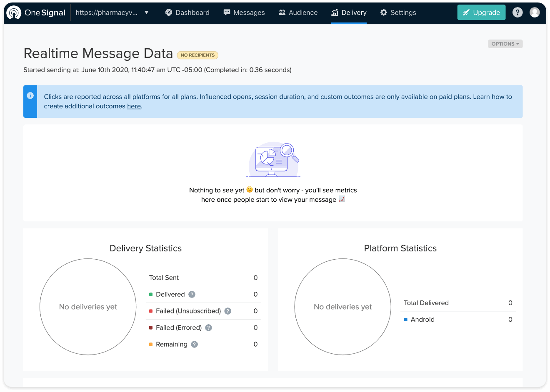Open the help question mark icon
The width and height of the screenshot is (550, 392).
pyautogui.click(x=517, y=12)
